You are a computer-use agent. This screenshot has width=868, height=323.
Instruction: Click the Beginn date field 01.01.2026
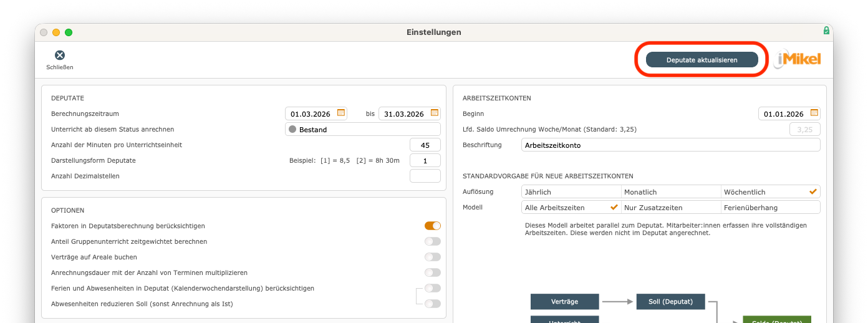[x=789, y=113]
